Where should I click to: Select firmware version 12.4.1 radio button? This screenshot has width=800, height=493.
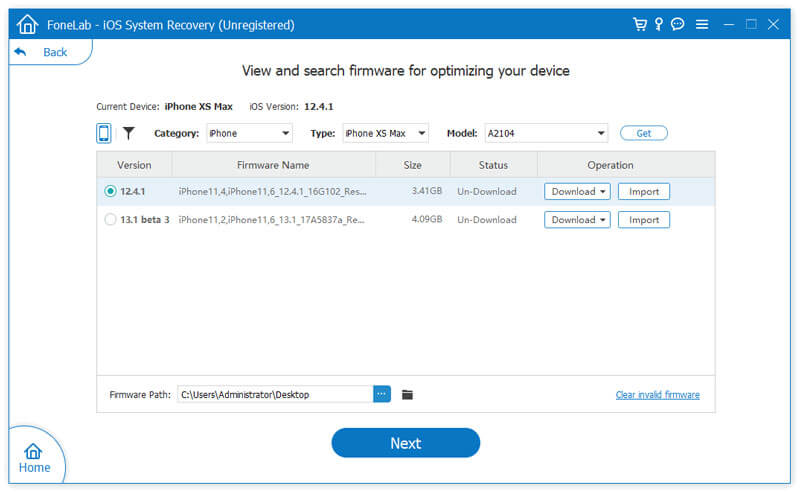110,191
